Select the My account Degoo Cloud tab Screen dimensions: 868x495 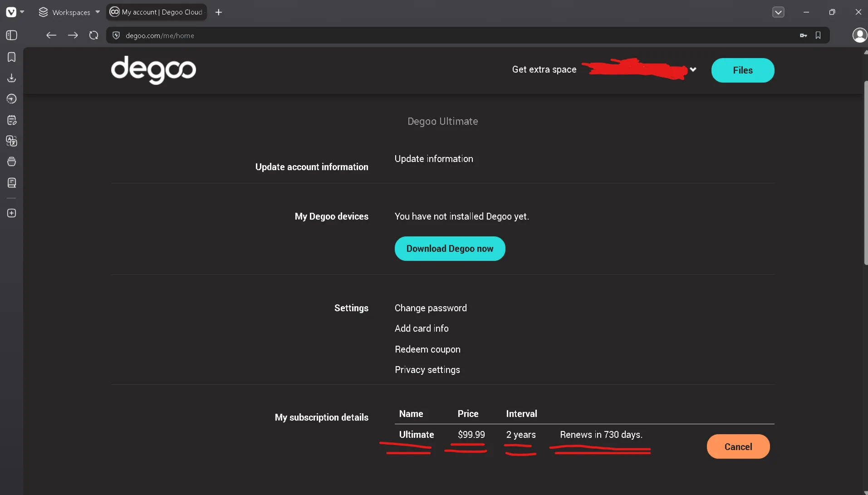[x=157, y=12]
